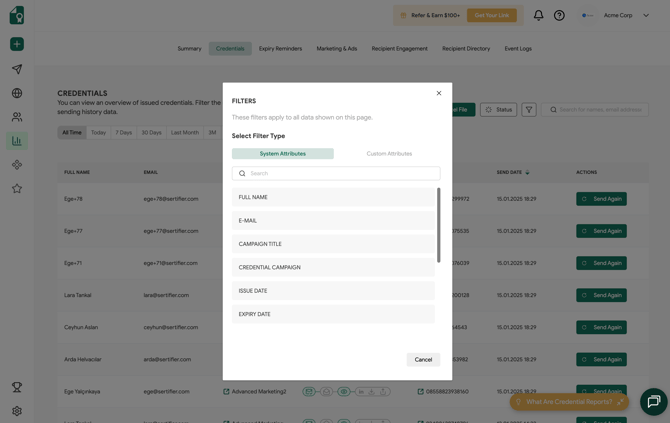Select the Credentials tab
The width and height of the screenshot is (670, 423).
[230, 49]
